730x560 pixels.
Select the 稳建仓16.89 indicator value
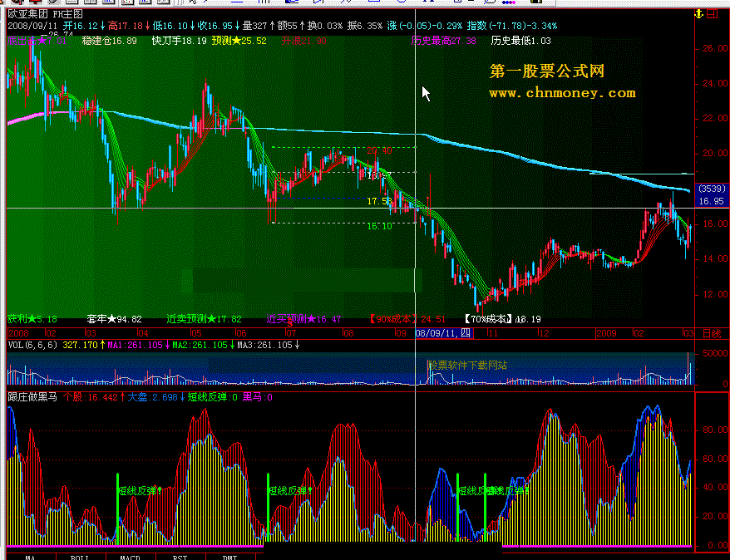point(110,41)
